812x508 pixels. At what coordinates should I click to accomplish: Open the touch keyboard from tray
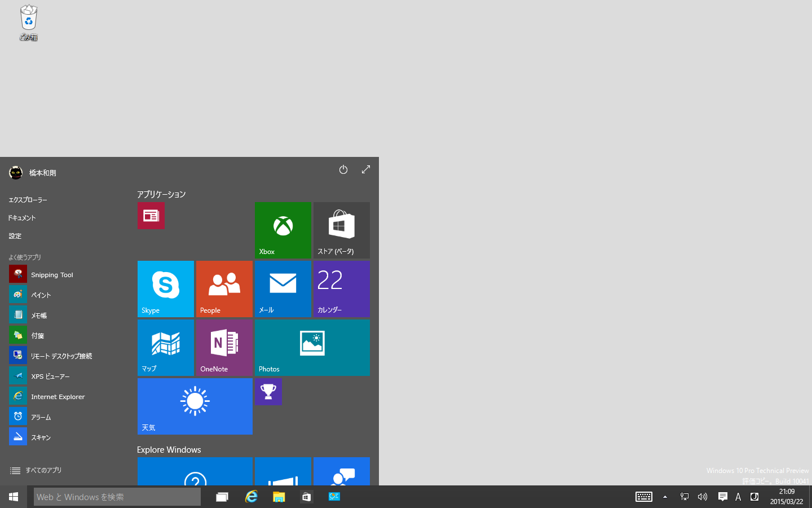click(644, 497)
